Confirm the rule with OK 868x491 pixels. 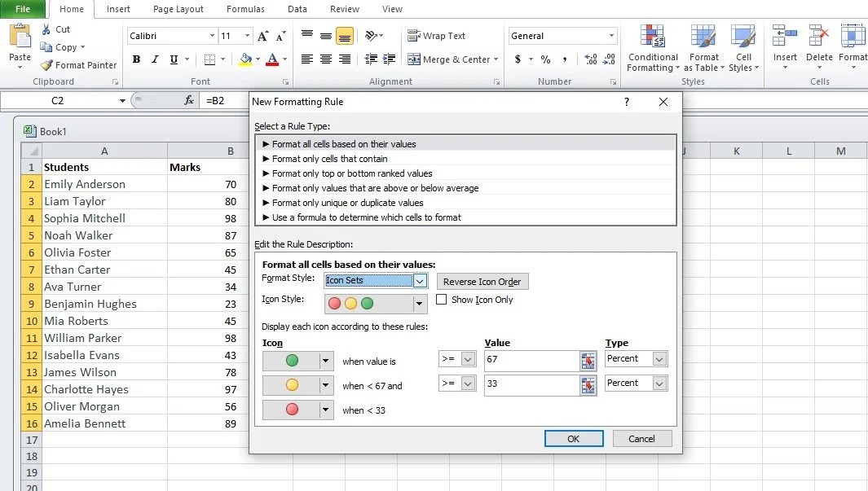574,438
